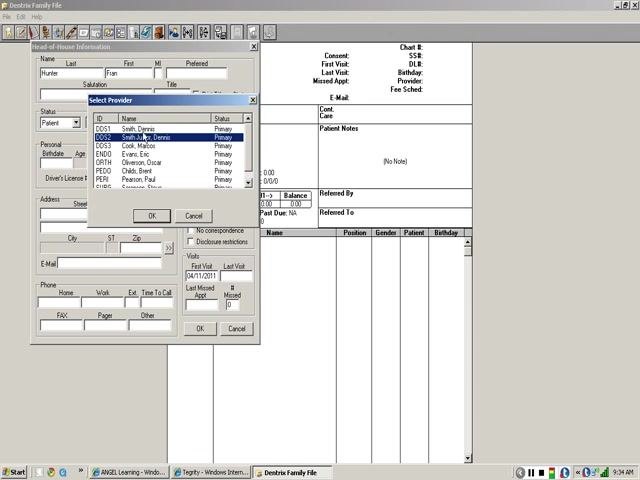Click OK in Head-of-House Information dialog
The height and width of the screenshot is (480, 640).
tap(200, 329)
